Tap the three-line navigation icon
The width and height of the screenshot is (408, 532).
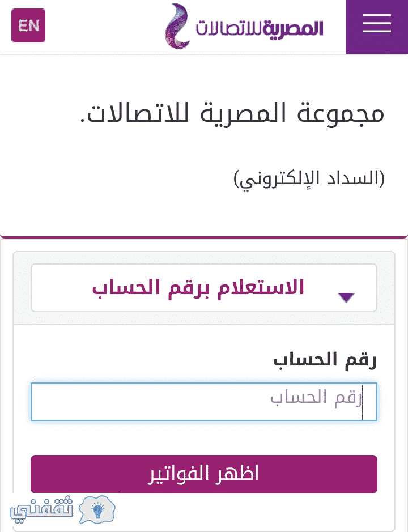[x=376, y=24]
